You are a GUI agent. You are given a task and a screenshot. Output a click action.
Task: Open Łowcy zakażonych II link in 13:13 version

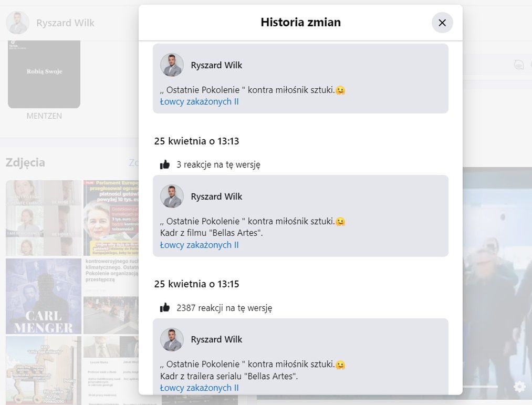point(199,245)
